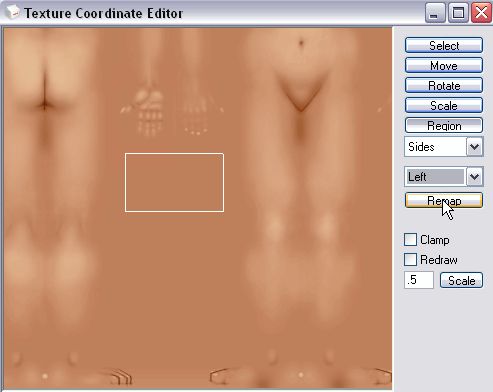Click the Select button
Viewport: 493px width, 392px height.
pos(444,45)
